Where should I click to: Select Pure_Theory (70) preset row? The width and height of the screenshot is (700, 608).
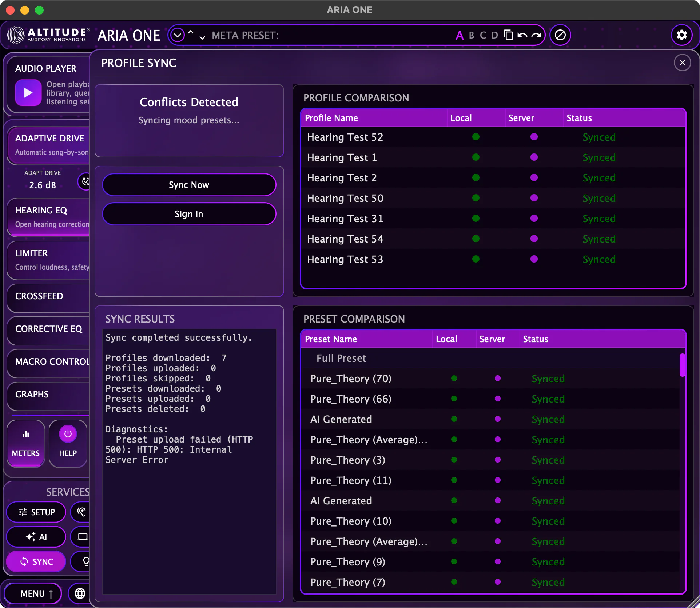pos(490,379)
